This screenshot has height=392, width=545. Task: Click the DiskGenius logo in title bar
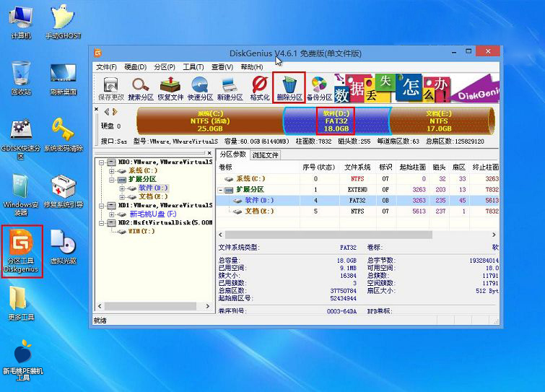pyautogui.click(x=97, y=53)
